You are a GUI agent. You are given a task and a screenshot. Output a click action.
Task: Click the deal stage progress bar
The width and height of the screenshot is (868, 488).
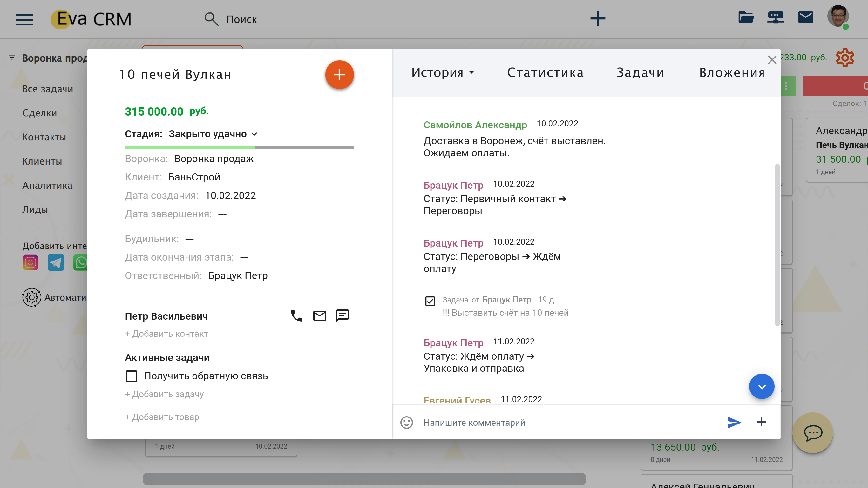[239, 148]
